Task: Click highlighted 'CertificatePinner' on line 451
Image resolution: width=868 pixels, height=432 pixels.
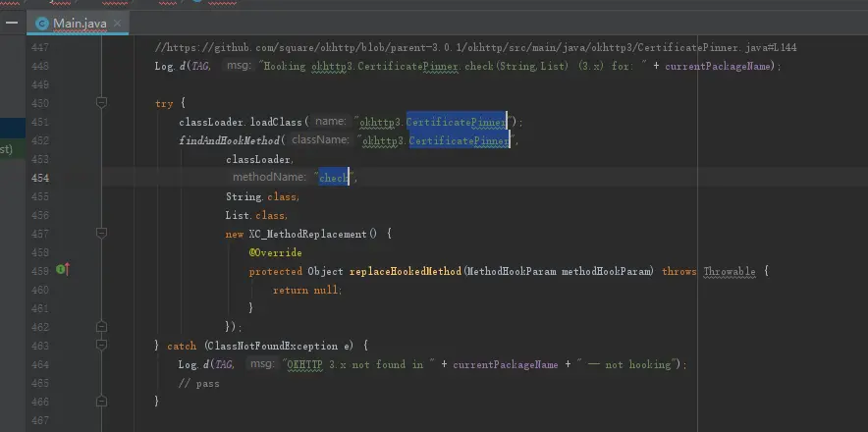Action: tap(457, 122)
